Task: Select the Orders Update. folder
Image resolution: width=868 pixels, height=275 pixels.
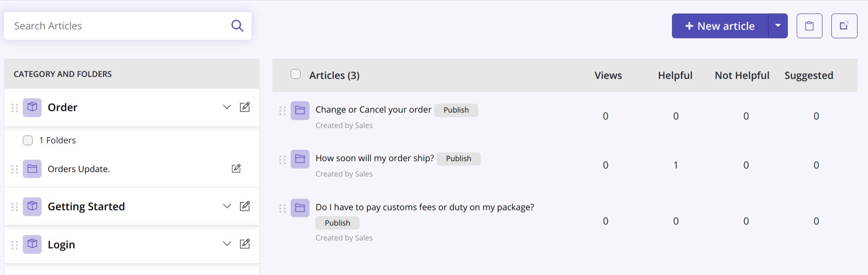Action: (x=78, y=169)
